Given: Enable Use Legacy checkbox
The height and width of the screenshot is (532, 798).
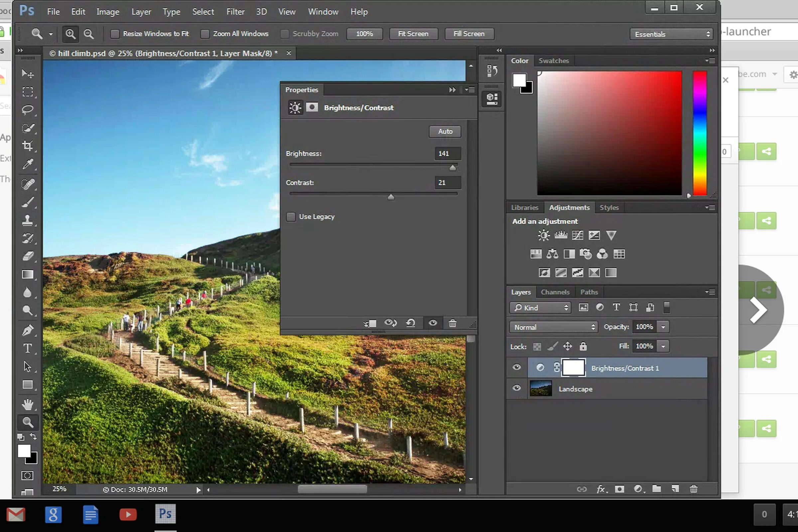Looking at the screenshot, I should [x=291, y=217].
